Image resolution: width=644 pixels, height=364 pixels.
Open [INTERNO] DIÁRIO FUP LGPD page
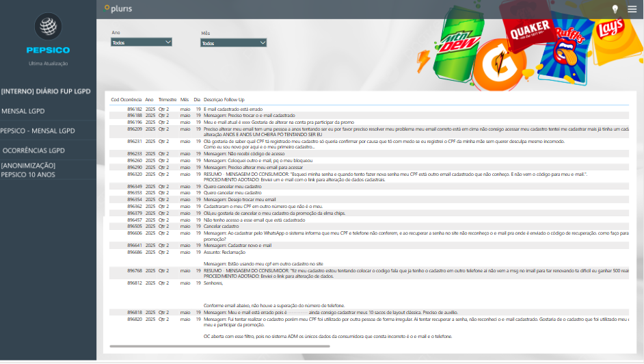(46, 91)
